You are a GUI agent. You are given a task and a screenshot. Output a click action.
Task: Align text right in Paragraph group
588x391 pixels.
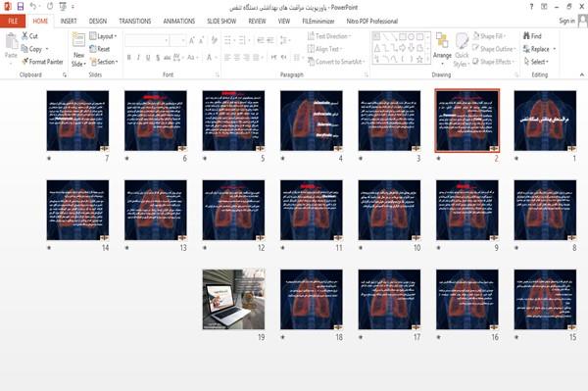246,58
